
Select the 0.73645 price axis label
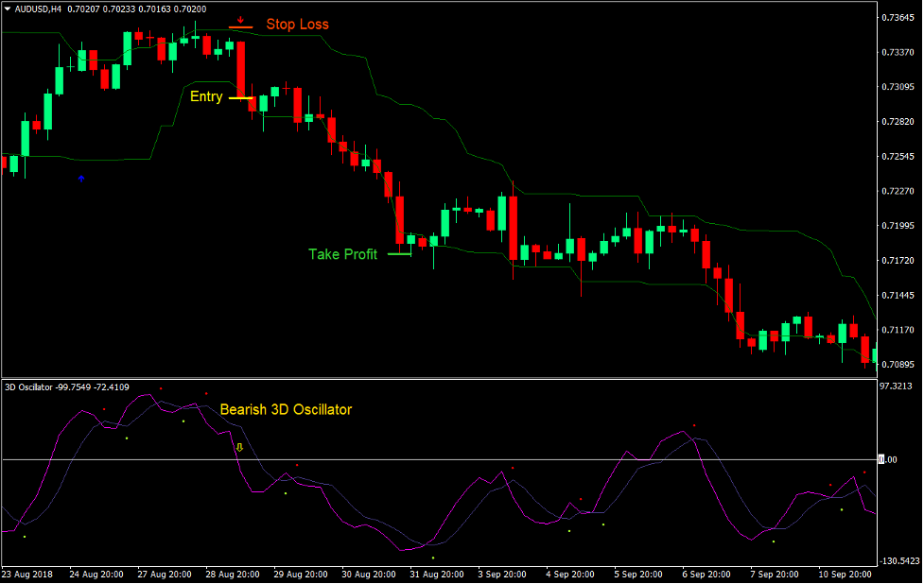point(898,18)
